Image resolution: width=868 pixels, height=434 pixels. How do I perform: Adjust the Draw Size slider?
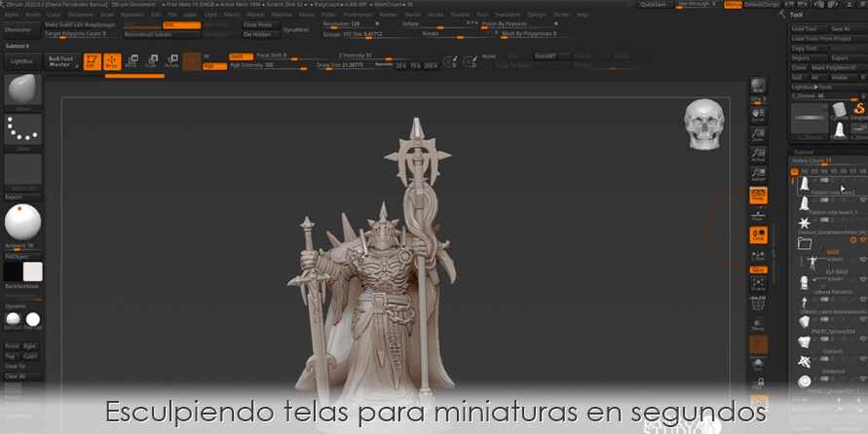pyautogui.click(x=345, y=65)
